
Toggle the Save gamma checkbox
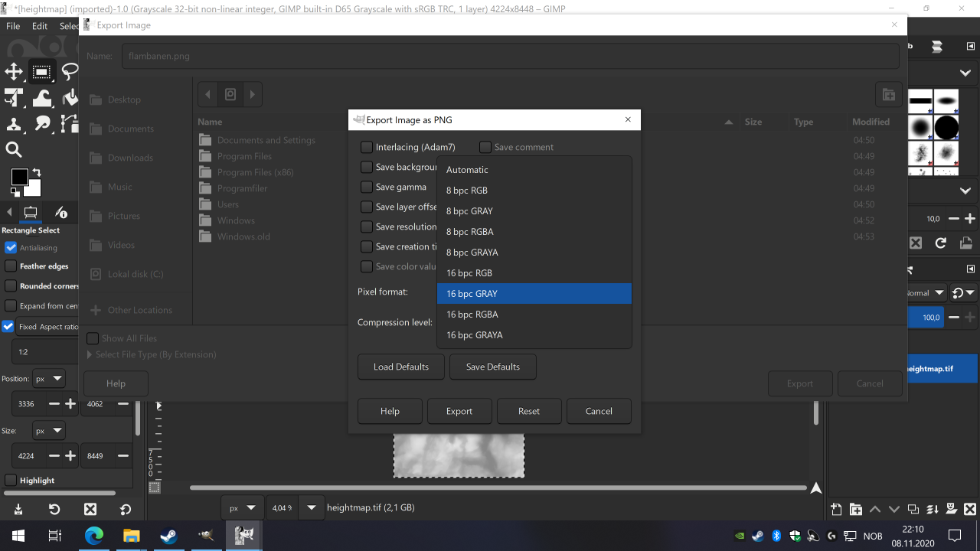(x=367, y=187)
